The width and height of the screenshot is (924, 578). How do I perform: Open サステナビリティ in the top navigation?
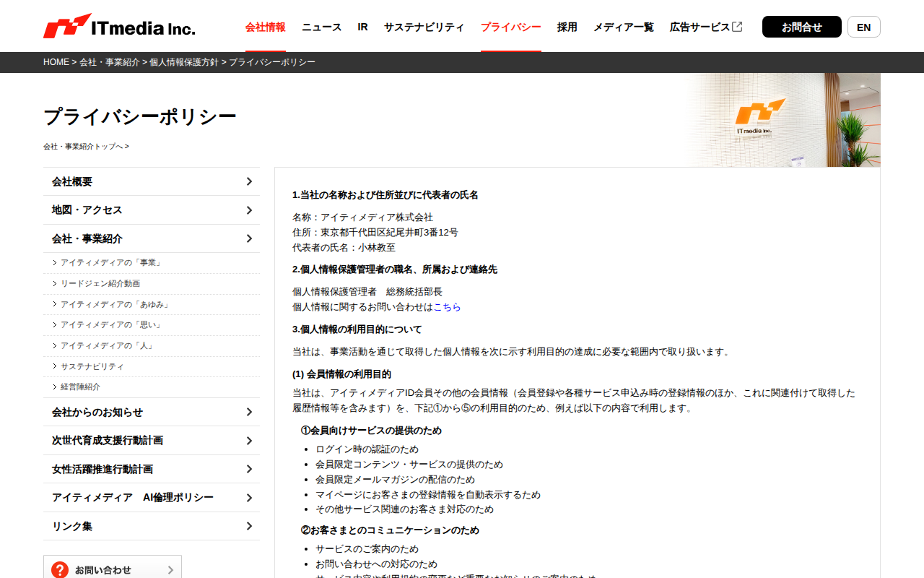click(424, 27)
